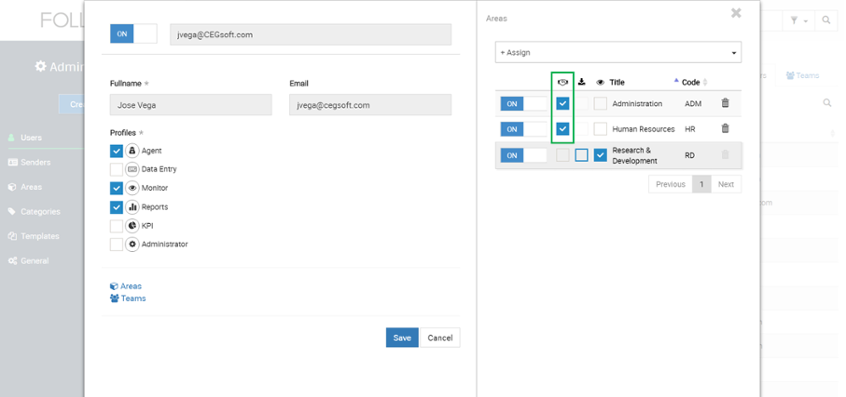Click the Agent profile icon

pos(132,151)
